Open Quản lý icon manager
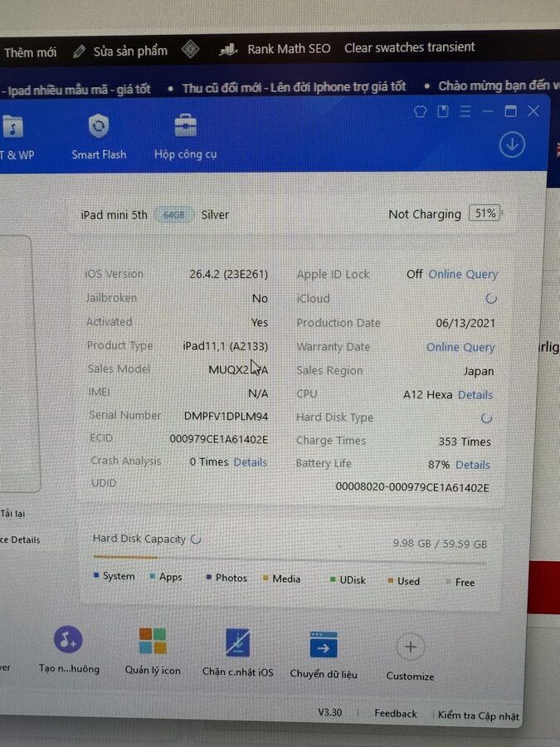This screenshot has width=560, height=747. coord(153,652)
